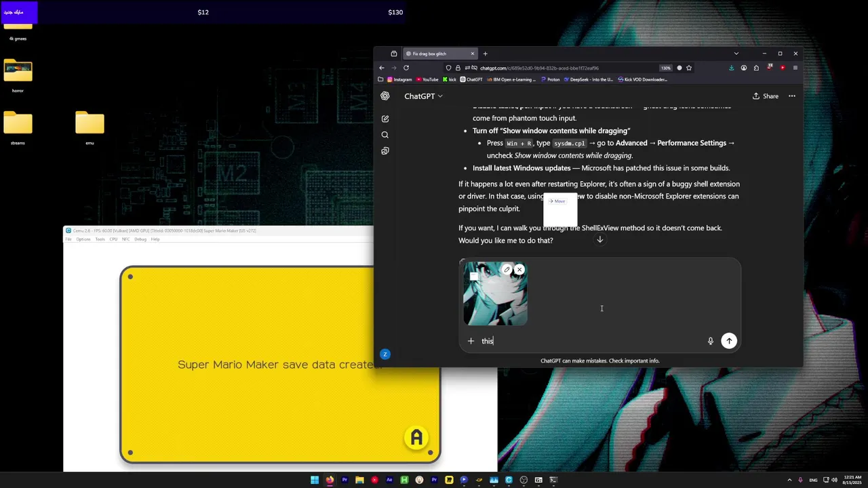868x488 pixels.
Task: Click the ChatGPT logo in the sidebar
Action: click(385, 96)
